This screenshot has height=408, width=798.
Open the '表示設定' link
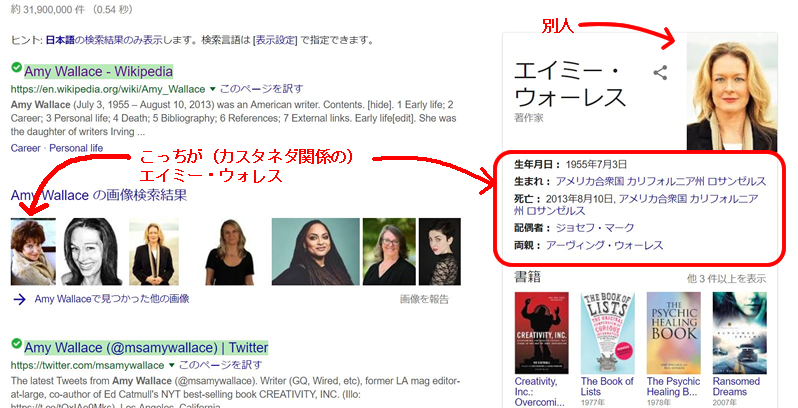click(275, 40)
